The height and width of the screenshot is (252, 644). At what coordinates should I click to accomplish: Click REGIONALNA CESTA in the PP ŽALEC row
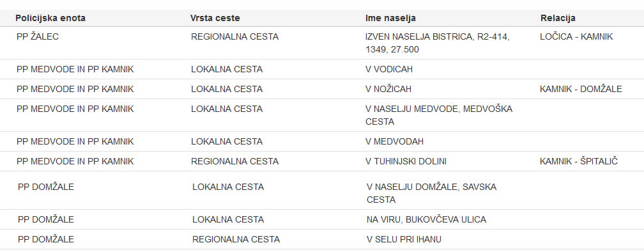(x=234, y=36)
